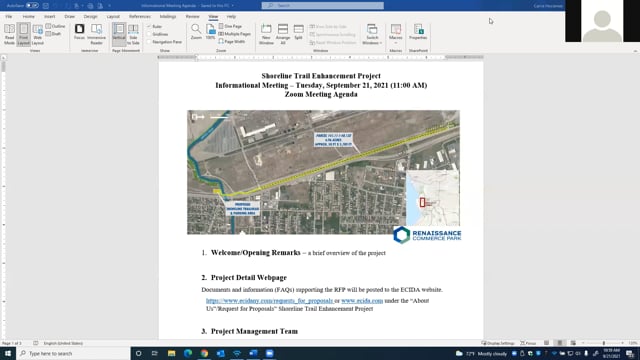
Task: Set zoom to 100%
Action: [x=210, y=32]
